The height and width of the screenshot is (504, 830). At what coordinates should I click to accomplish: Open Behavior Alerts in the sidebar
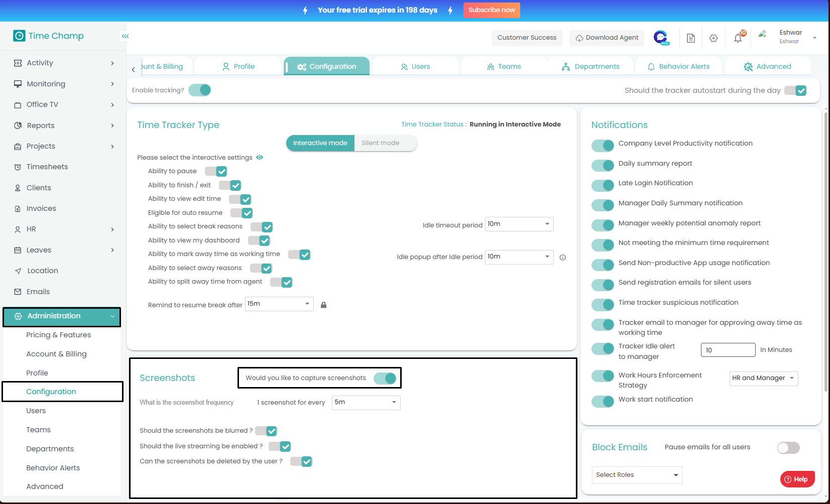pos(53,468)
